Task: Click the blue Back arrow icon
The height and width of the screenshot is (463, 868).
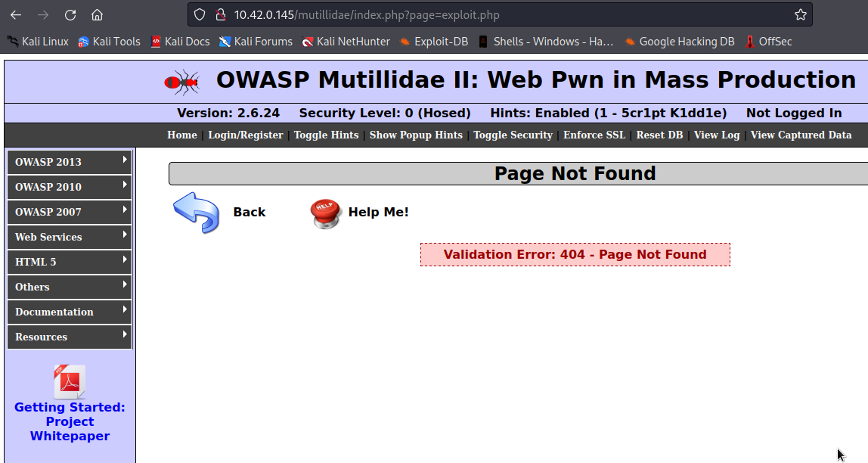Action: (197, 213)
